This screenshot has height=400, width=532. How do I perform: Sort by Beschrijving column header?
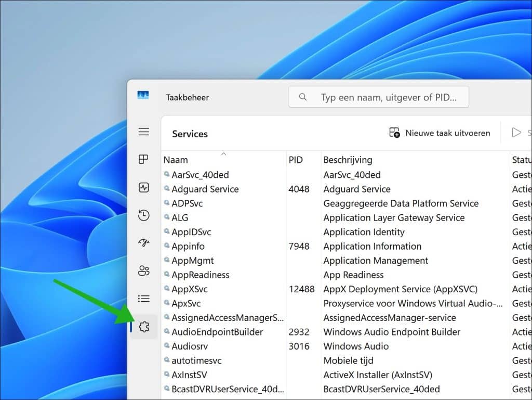(x=348, y=160)
